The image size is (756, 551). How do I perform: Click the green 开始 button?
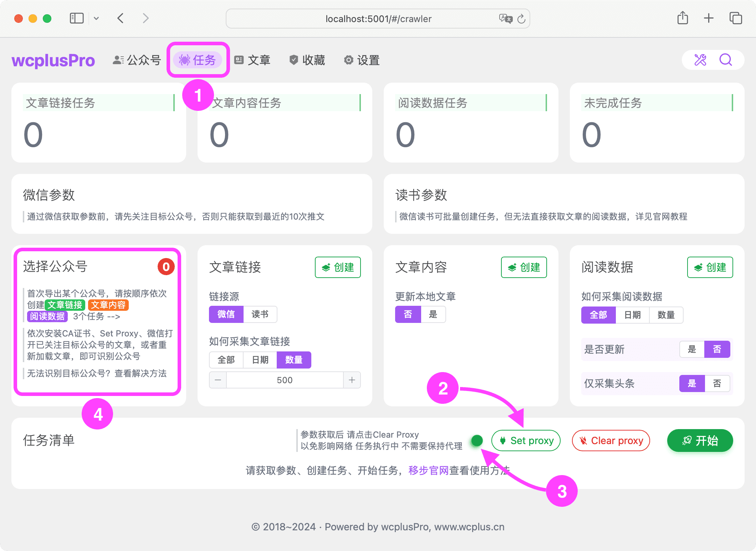tap(700, 441)
